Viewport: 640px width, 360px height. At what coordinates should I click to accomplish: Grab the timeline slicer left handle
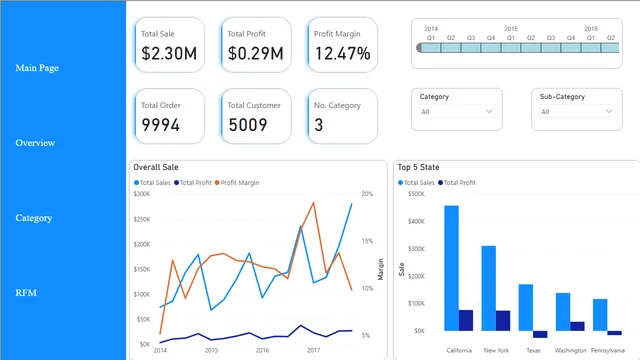(x=419, y=48)
